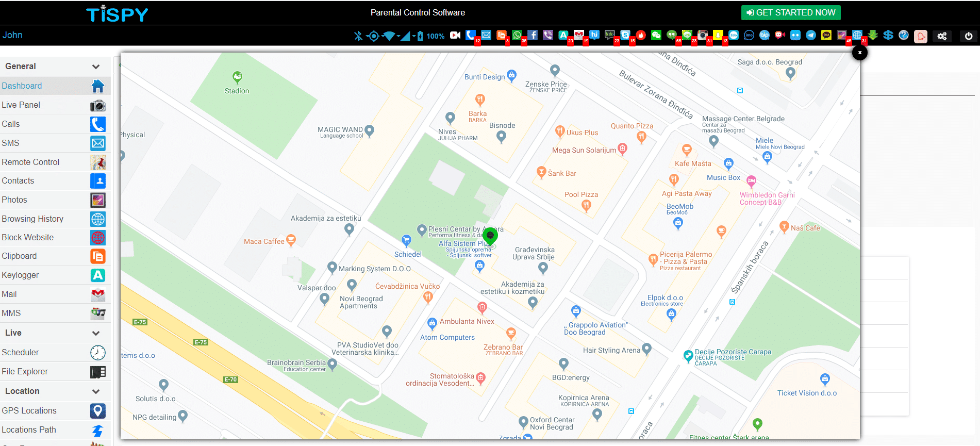The width and height of the screenshot is (980, 446).
Task: Click the GET STARTED NOW button
Action: click(x=791, y=12)
